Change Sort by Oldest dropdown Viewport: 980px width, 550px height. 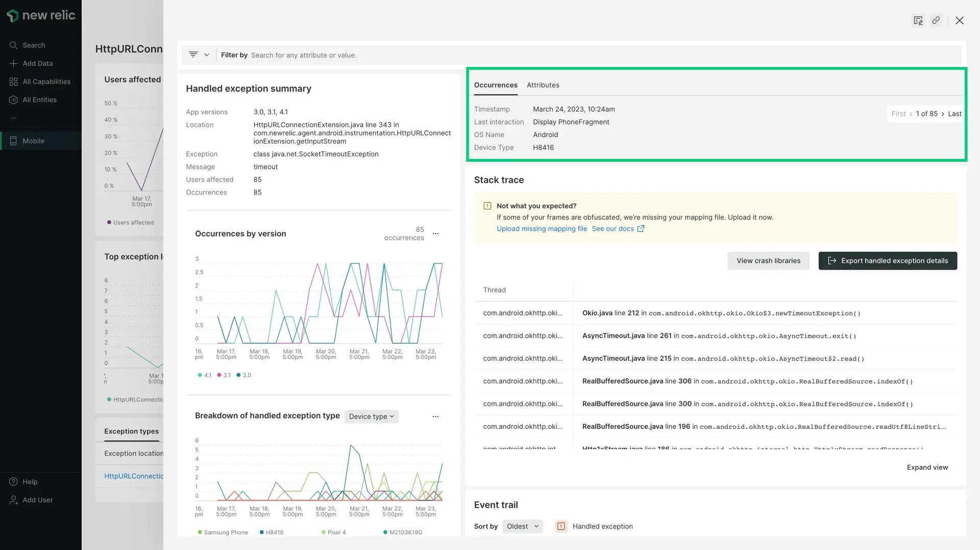pyautogui.click(x=522, y=527)
